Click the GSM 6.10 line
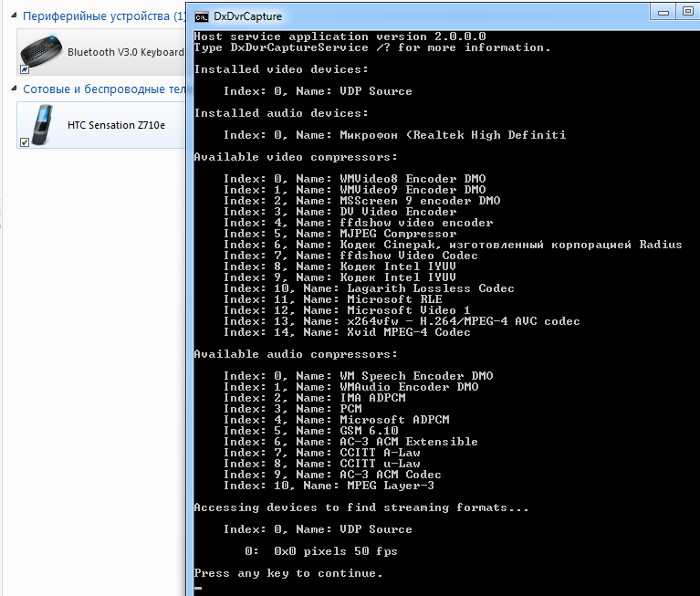This screenshot has width=700, height=596. pos(310,431)
